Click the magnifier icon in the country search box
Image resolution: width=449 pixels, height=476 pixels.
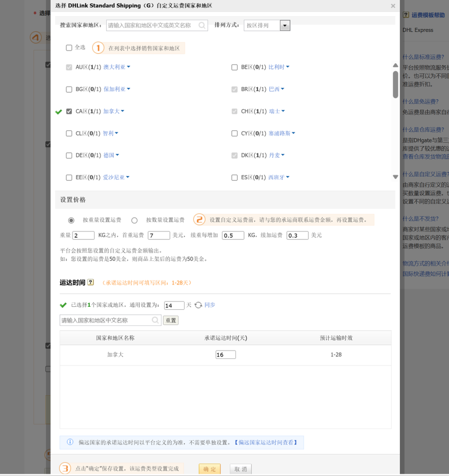click(x=202, y=25)
